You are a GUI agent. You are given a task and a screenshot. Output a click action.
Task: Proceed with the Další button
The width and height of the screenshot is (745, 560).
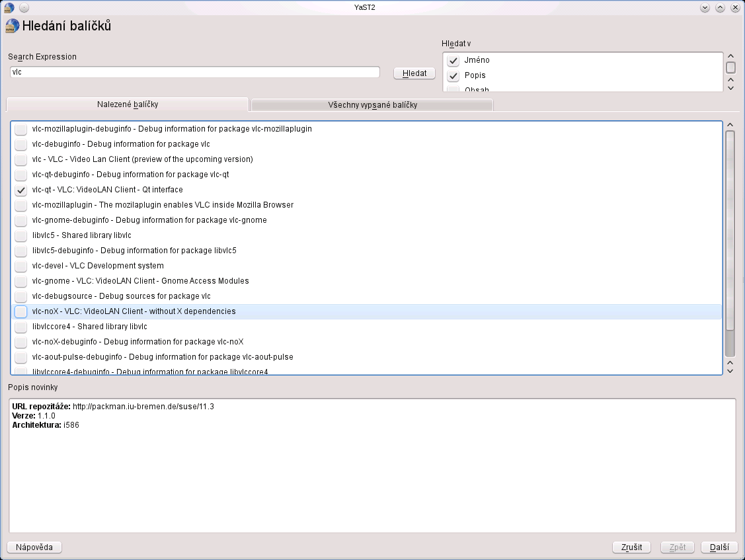pos(719,547)
